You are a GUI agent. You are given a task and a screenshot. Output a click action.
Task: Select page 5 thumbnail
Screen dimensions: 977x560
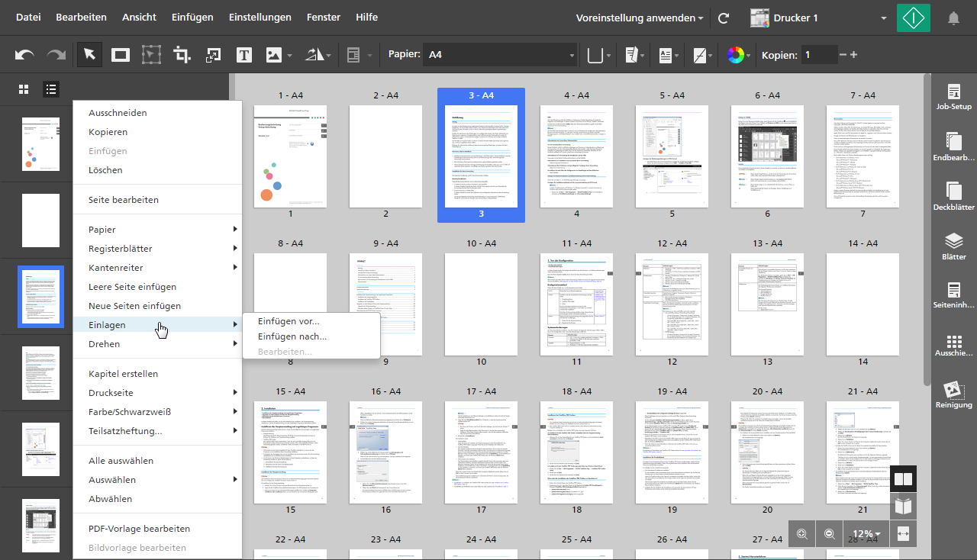coord(672,157)
